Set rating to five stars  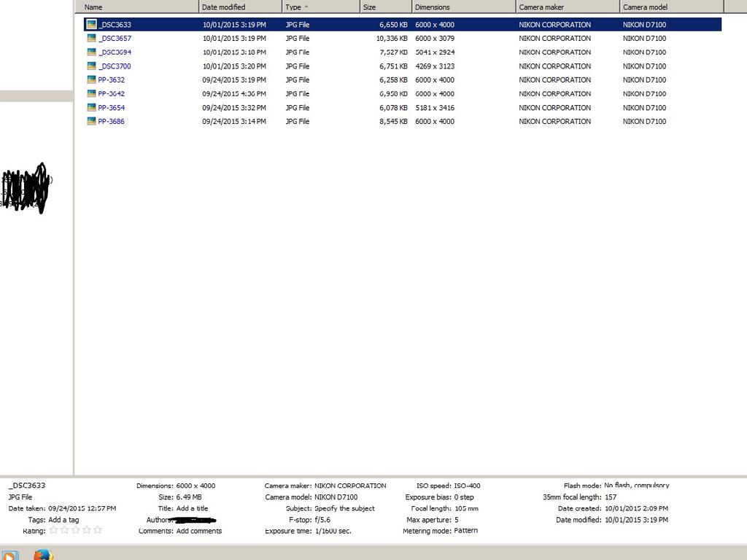(x=98, y=531)
